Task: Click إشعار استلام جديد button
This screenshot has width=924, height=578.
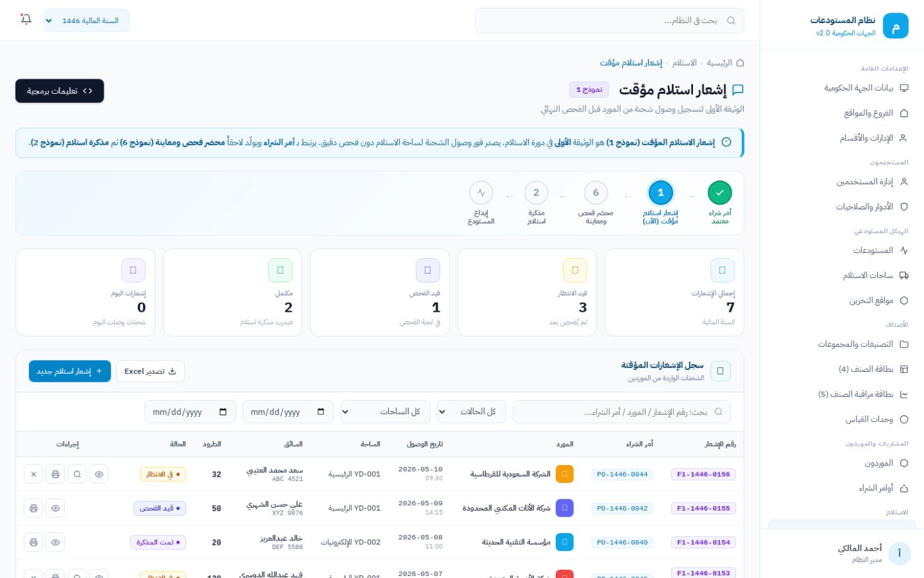Action: (x=70, y=371)
